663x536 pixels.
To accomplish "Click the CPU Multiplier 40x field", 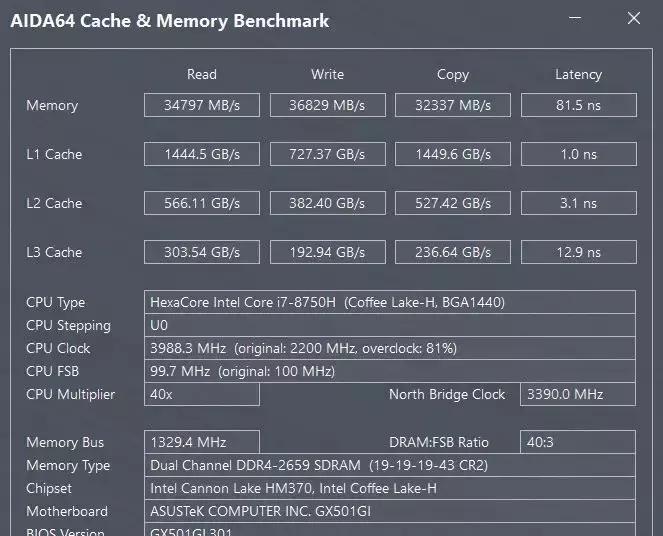I will pyautogui.click(x=202, y=394).
